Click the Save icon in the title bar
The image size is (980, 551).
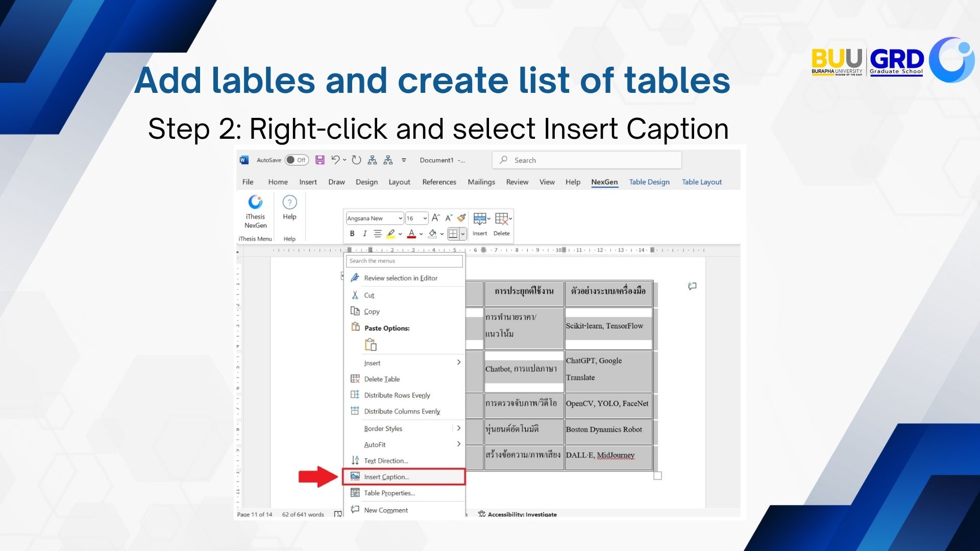(320, 160)
